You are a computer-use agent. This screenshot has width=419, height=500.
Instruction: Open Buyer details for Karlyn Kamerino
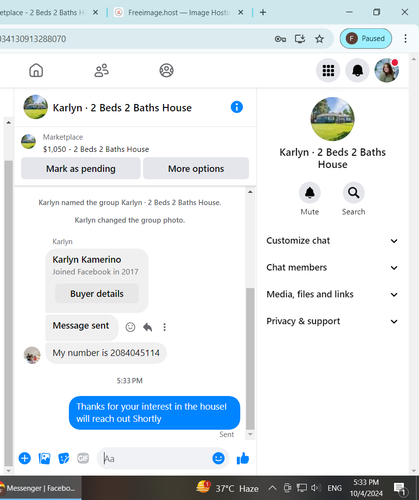click(97, 294)
